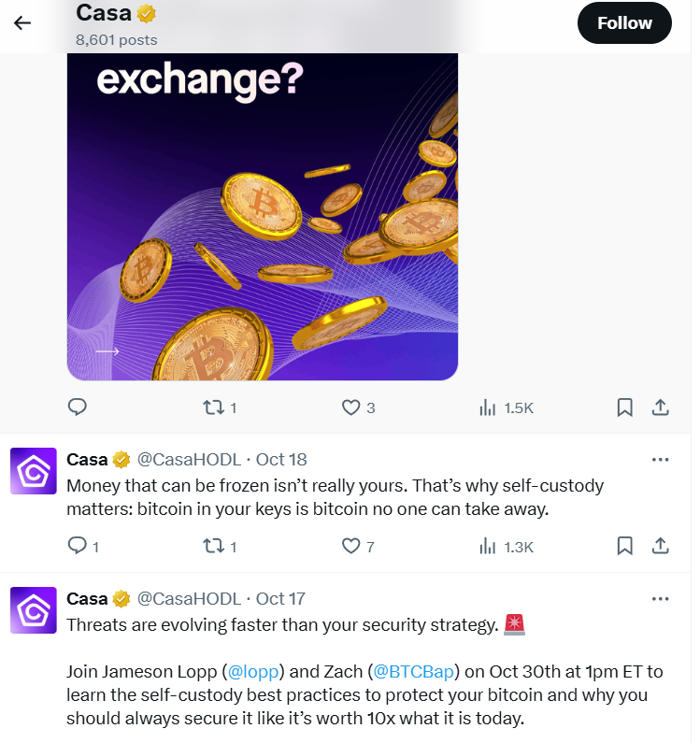Repost the Oct 18 self-custody post
The image size is (700, 743).
click(214, 546)
